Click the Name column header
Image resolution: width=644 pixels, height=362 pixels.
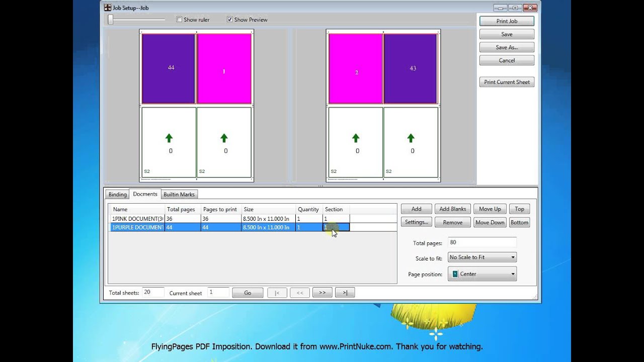pos(137,209)
